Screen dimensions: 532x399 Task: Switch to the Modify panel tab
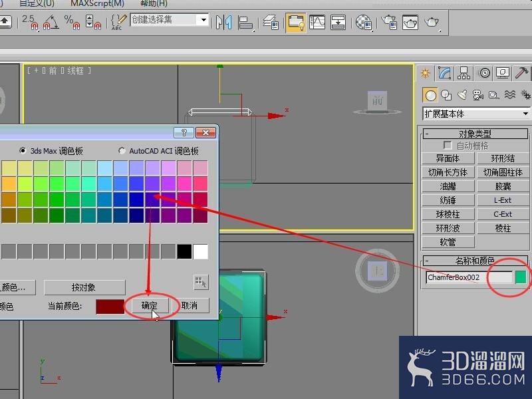(444, 73)
